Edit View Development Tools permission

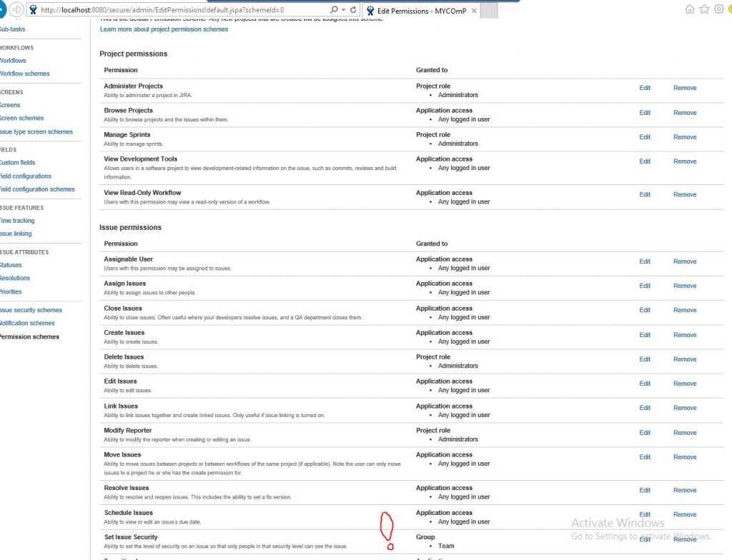645,161
